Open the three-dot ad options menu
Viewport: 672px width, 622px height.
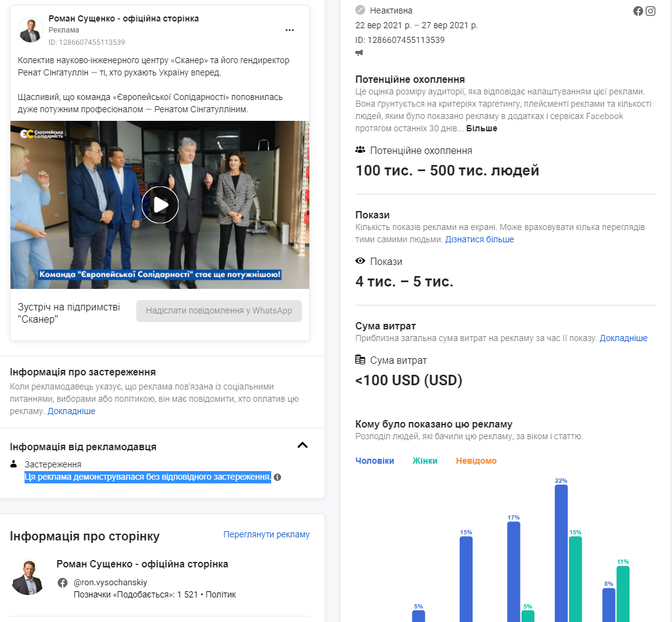pyautogui.click(x=290, y=30)
